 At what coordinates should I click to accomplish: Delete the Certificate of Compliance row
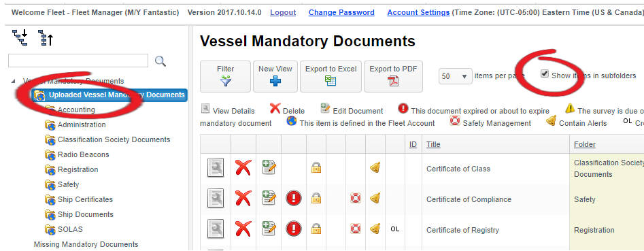(x=243, y=199)
